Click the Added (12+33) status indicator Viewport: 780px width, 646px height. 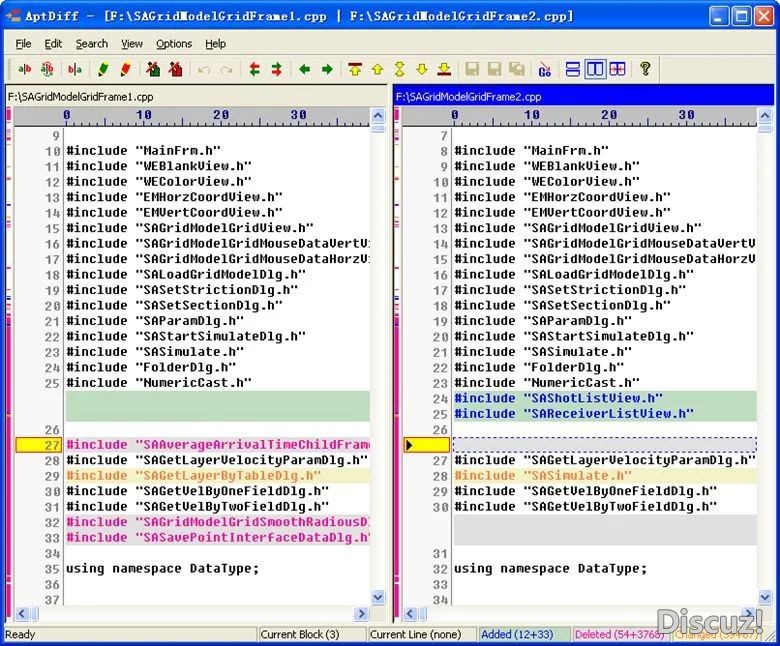pos(524,635)
